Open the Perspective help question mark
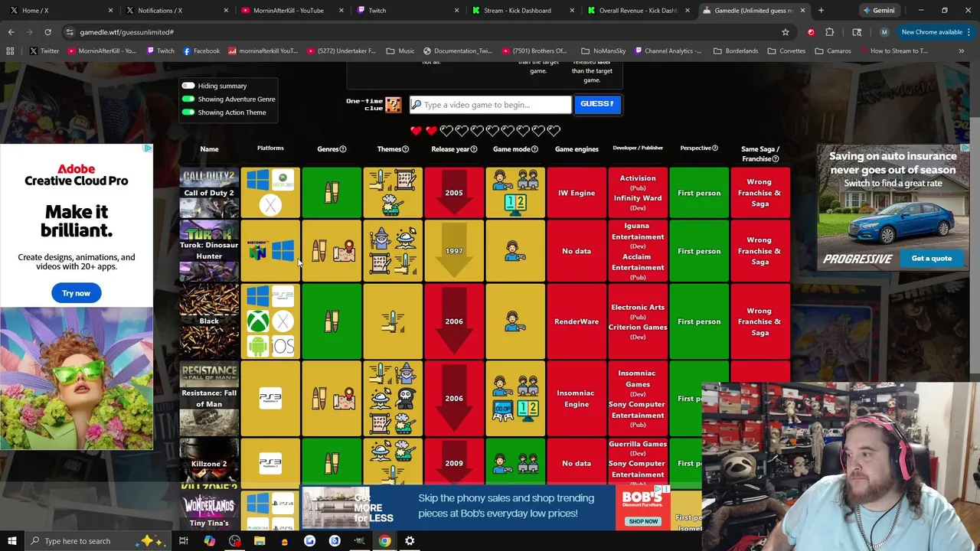The image size is (980, 551). click(715, 148)
